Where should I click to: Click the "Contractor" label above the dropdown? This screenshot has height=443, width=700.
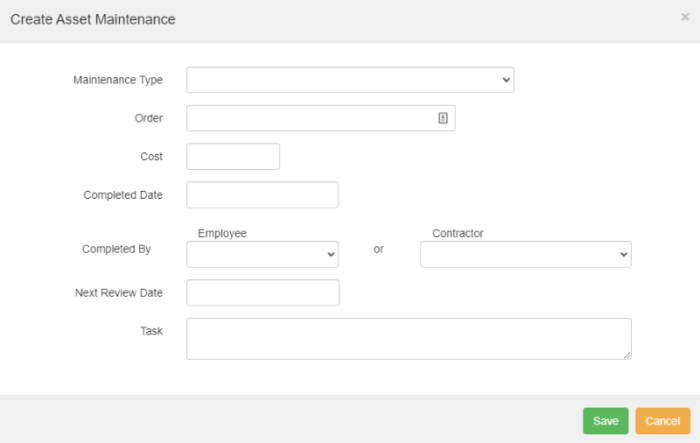click(x=457, y=233)
